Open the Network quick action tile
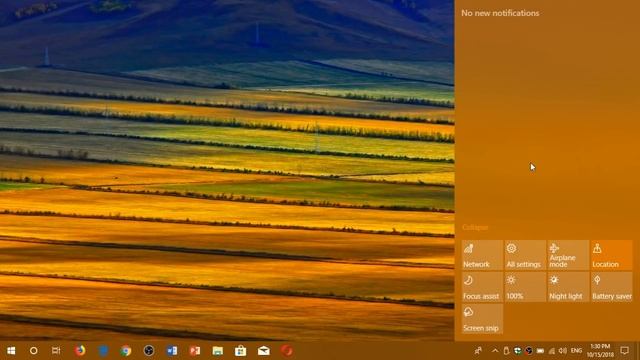 [482, 255]
